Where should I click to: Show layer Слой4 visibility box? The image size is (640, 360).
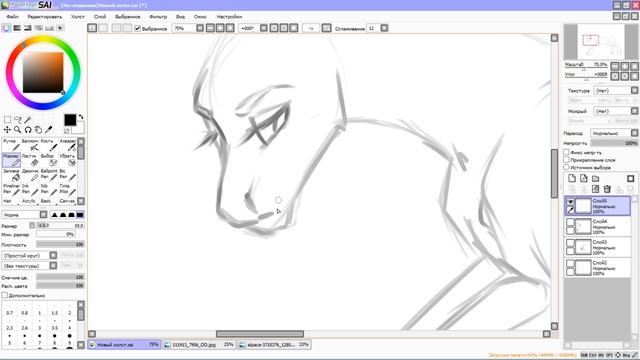pyautogui.click(x=570, y=223)
